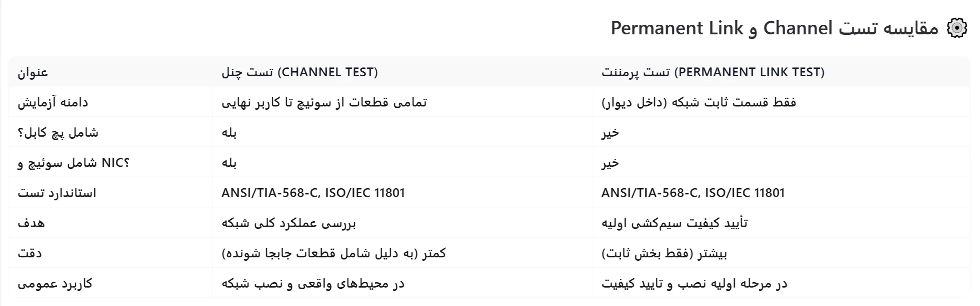Click the PERMANENT LINK TEST column header
This screenshot has width=980, height=306.
[713, 72]
